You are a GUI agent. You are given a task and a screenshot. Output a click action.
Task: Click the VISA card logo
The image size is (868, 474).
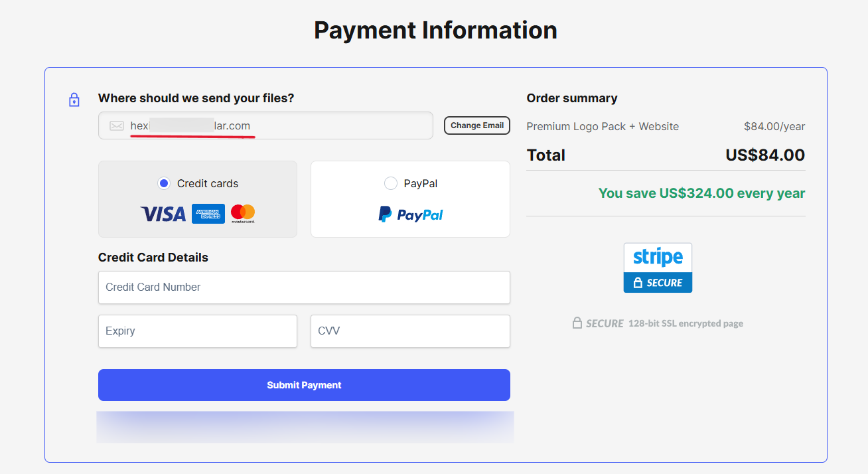pyautogui.click(x=163, y=214)
